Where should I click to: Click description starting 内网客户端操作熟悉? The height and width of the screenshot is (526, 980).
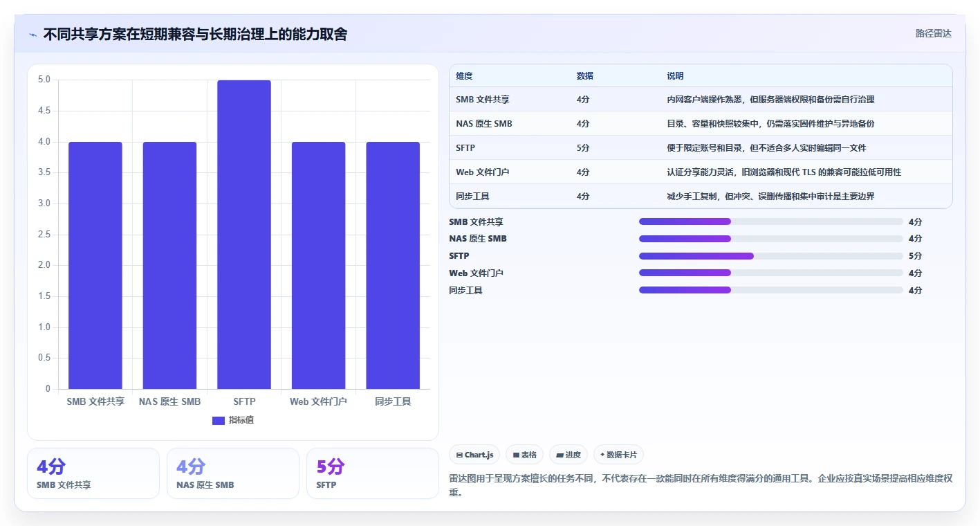[x=770, y=100]
